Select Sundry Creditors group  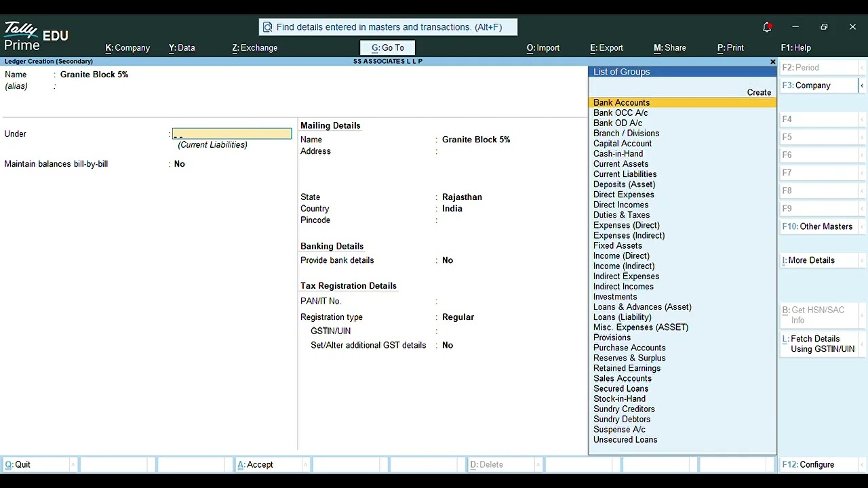tap(682, 409)
